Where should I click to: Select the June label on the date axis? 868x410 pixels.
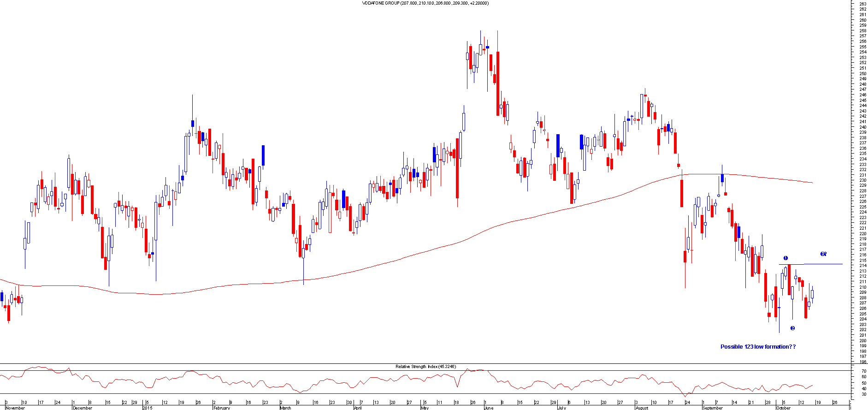tap(489, 408)
